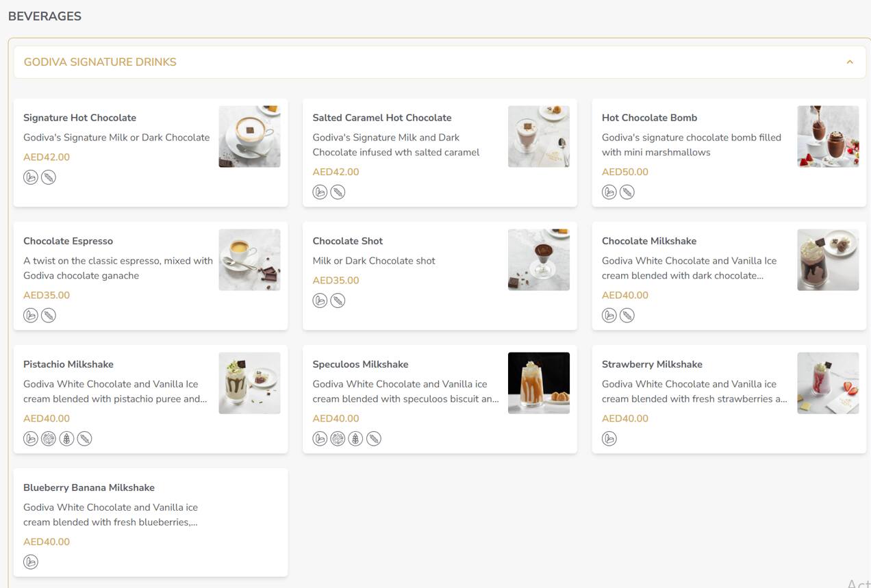Click leaf-shaped allergen icon under Signature Hot Chocolate

(x=49, y=177)
